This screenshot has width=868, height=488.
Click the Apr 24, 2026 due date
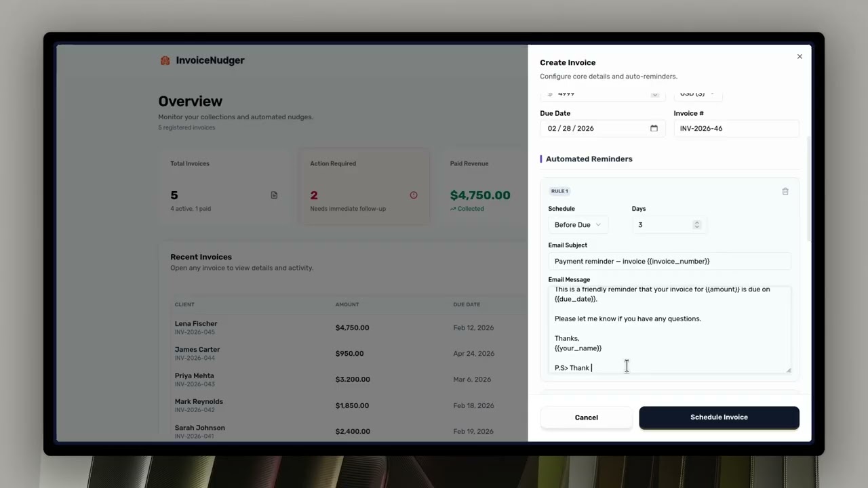point(473,354)
